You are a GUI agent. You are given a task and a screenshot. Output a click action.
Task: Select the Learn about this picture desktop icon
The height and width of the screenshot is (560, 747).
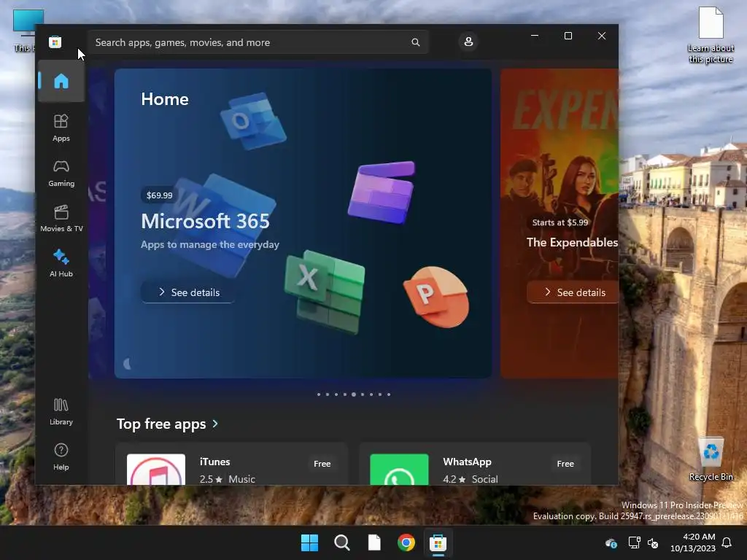coord(711,36)
